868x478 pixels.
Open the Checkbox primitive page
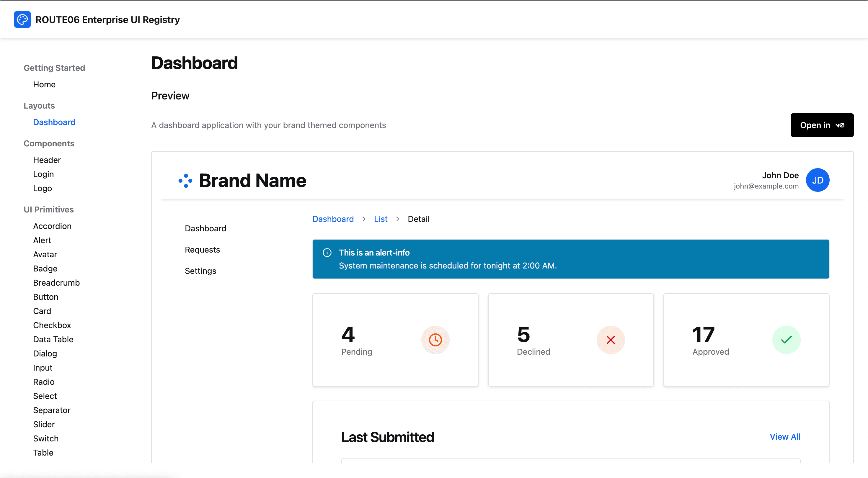point(52,325)
